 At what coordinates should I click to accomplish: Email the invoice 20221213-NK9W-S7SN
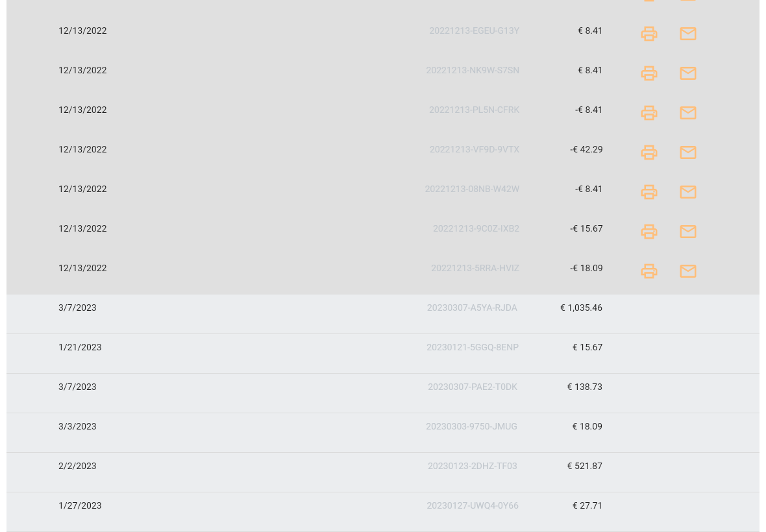pos(688,73)
